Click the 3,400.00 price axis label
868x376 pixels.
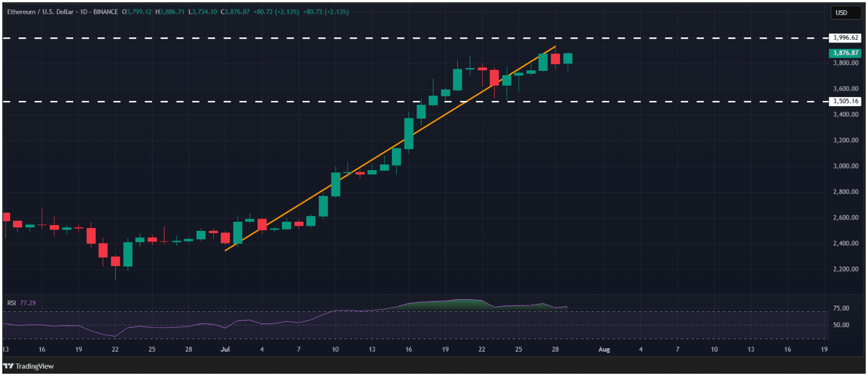(x=845, y=115)
